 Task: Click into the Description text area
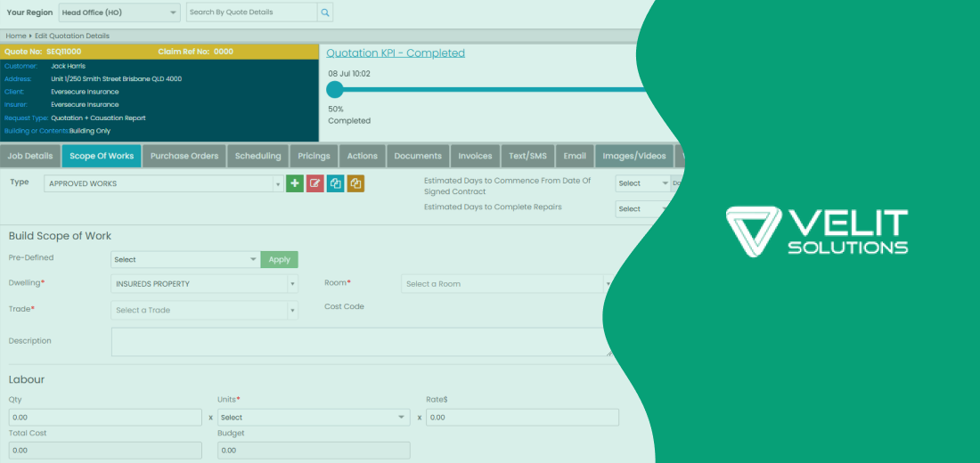[361, 342]
